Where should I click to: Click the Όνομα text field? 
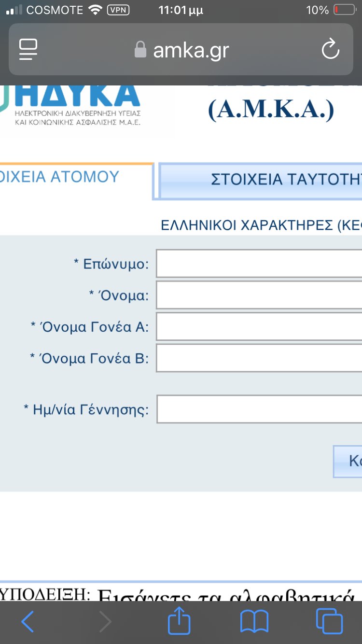(259, 295)
